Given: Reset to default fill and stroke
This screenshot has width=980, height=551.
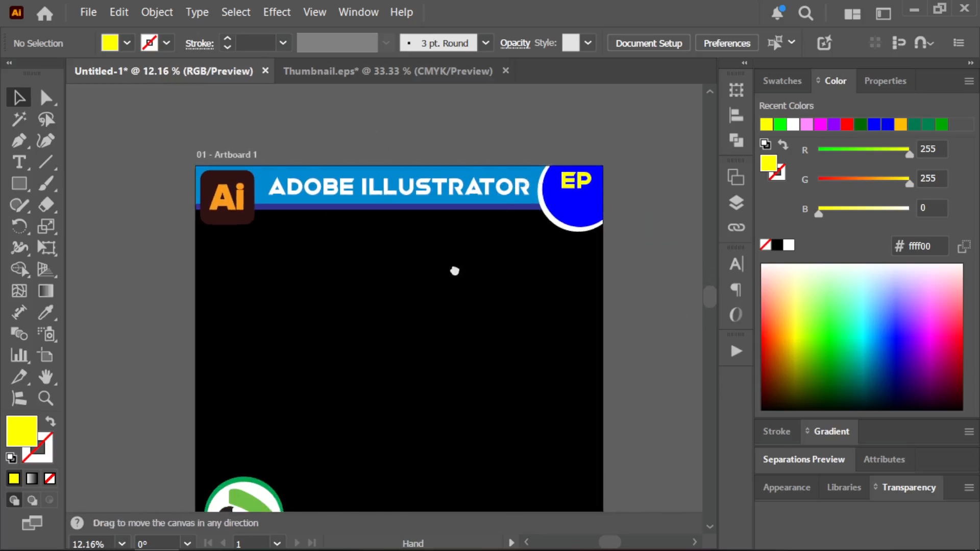Looking at the screenshot, I should coord(11,458).
